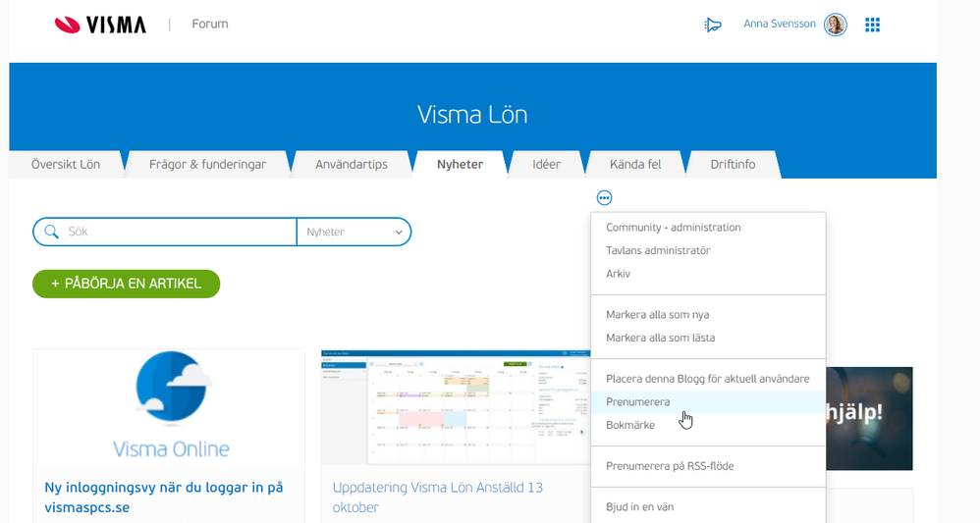Open article Ny inloggningsvy när du loggar in
980x523 pixels.
coord(164,497)
